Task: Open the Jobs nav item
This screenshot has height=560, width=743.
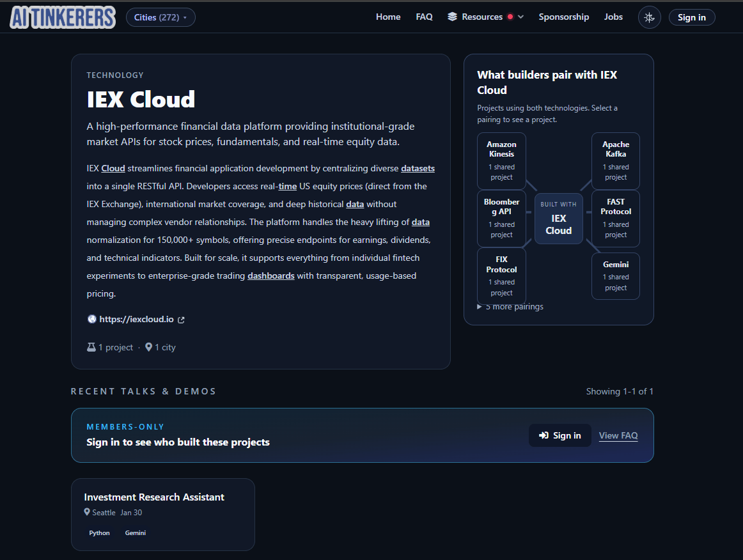Action: 613,17
